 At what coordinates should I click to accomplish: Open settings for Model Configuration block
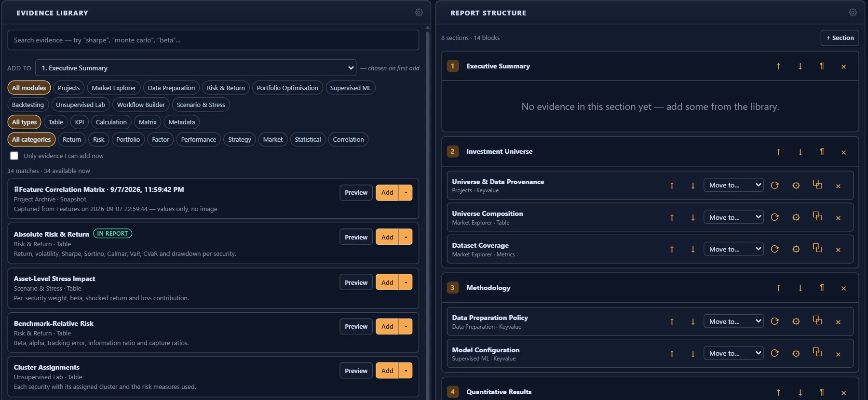(796, 353)
